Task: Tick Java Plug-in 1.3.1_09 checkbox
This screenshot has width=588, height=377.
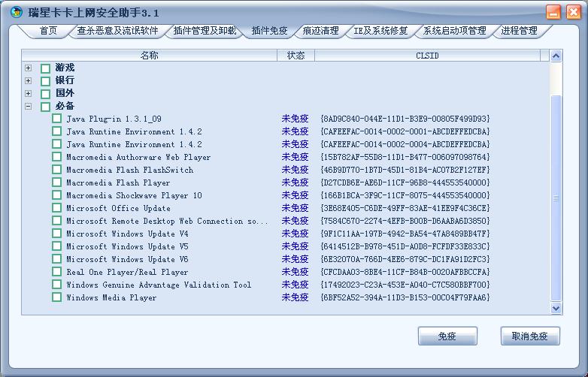Action: (x=56, y=119)
